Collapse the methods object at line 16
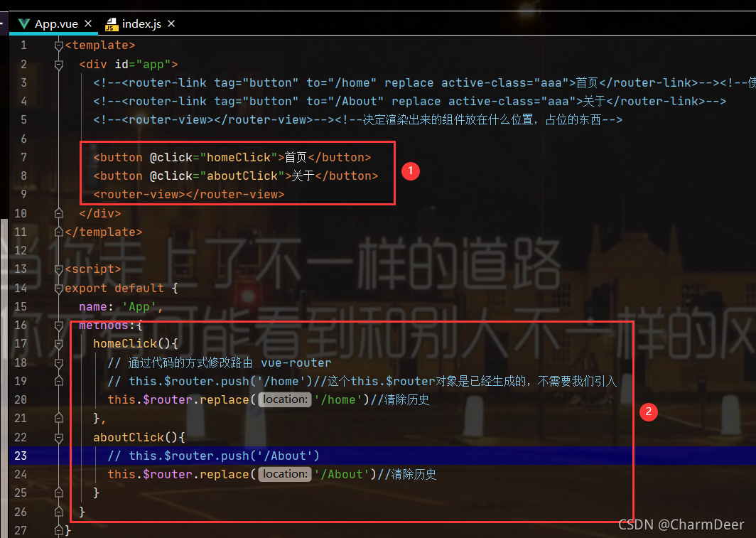 59,326
